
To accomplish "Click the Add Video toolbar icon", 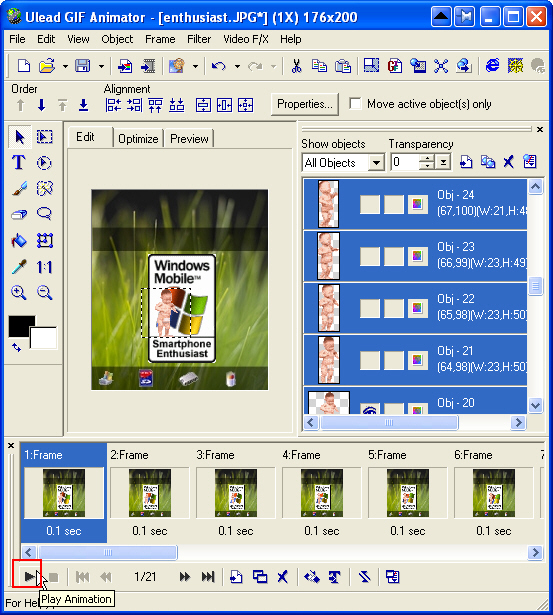I will (148, 66).
